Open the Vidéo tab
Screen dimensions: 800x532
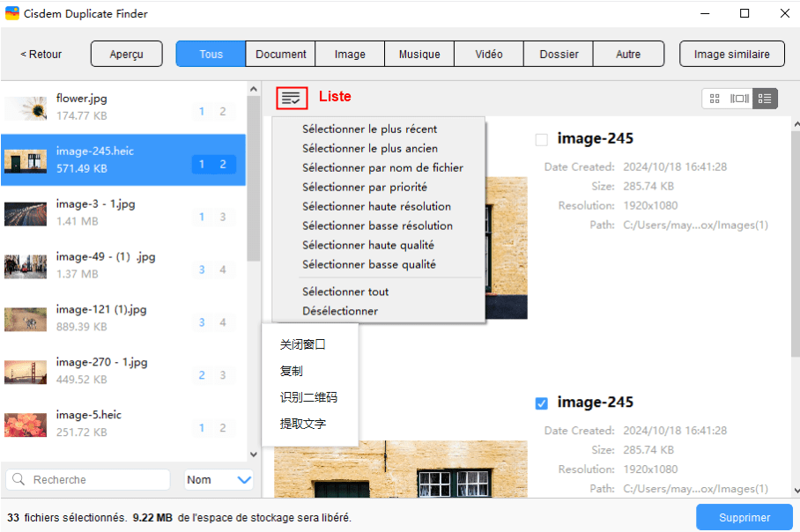pos(489,55)
